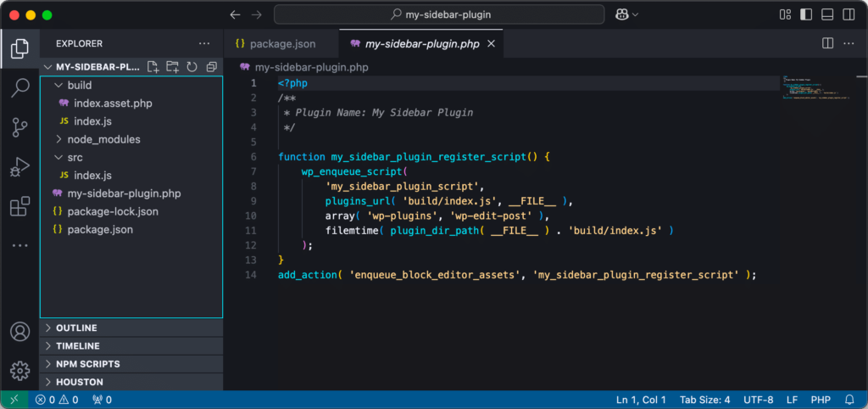
Task: Open the Manage gear settings icon
Action: pyautogui.click(x=19, y=370)
